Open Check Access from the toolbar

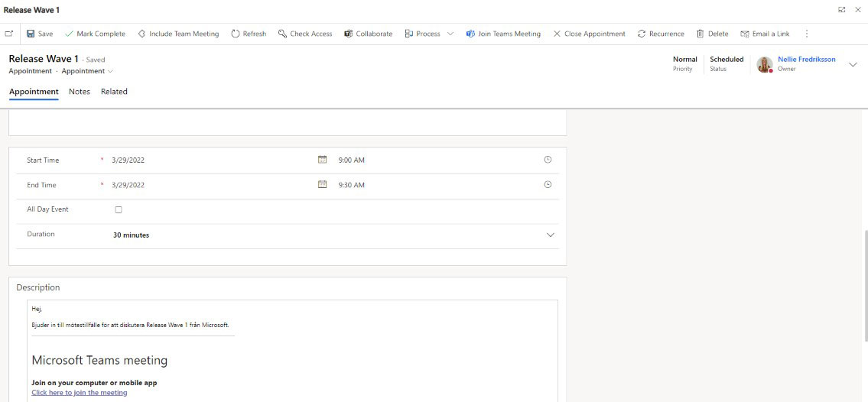[x=304, y=34]
